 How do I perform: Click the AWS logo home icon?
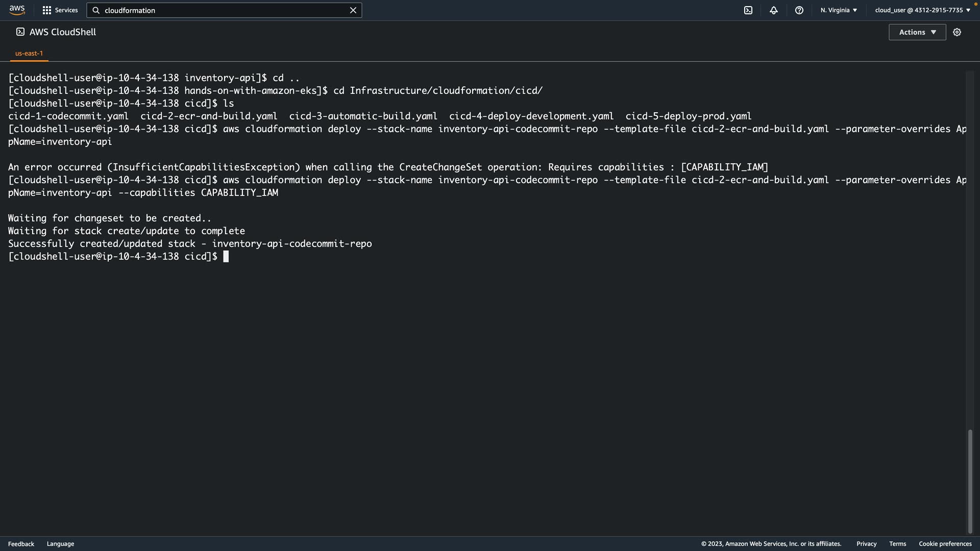[x=17, y=10]
